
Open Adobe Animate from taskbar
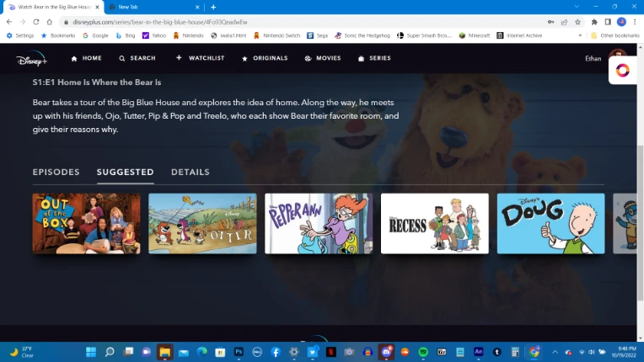(x=479, y=352)
